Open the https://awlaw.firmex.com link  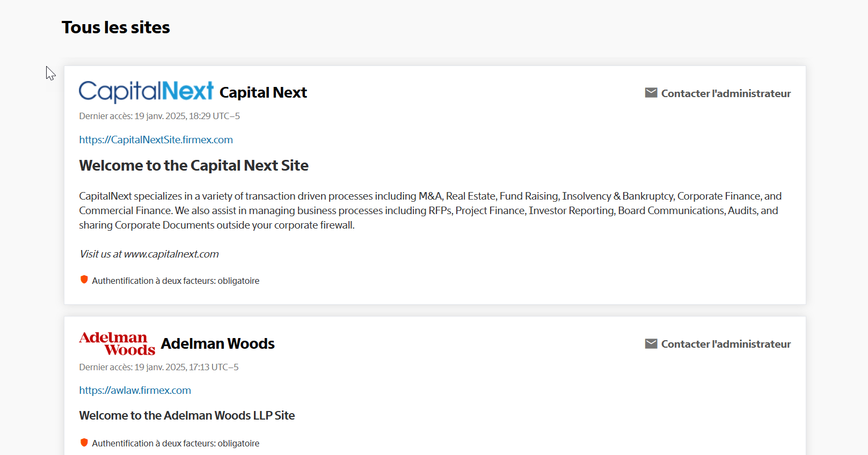[x=135, y=390]
